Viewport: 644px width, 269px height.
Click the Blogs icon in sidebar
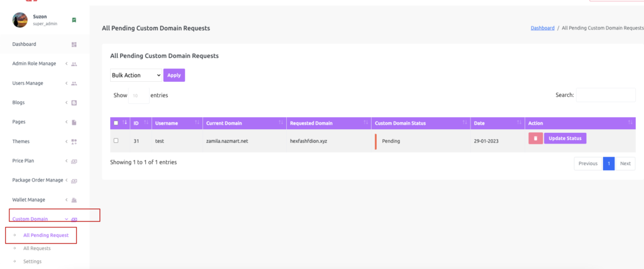74,103
